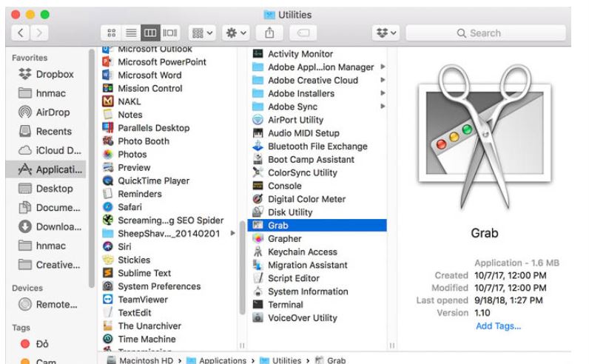
Task: Open Downloads in the sidebar
Action: [50, 227]
